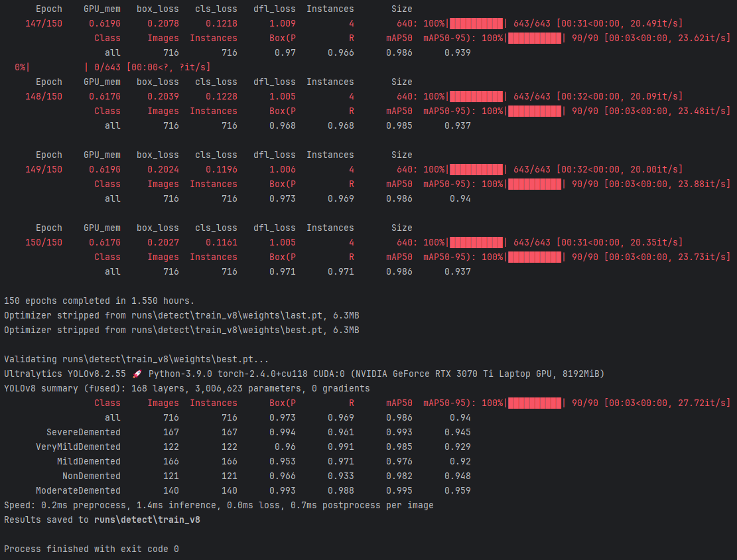Click VeryMildDemented mAP50-95 value 0.929
Viewport: 737px width, 560px height.
click(457, 447)
